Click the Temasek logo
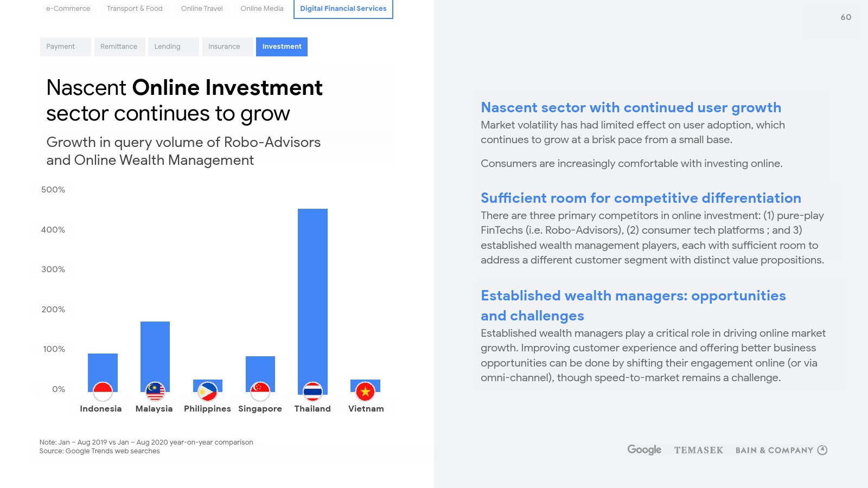 click(698, 450)
